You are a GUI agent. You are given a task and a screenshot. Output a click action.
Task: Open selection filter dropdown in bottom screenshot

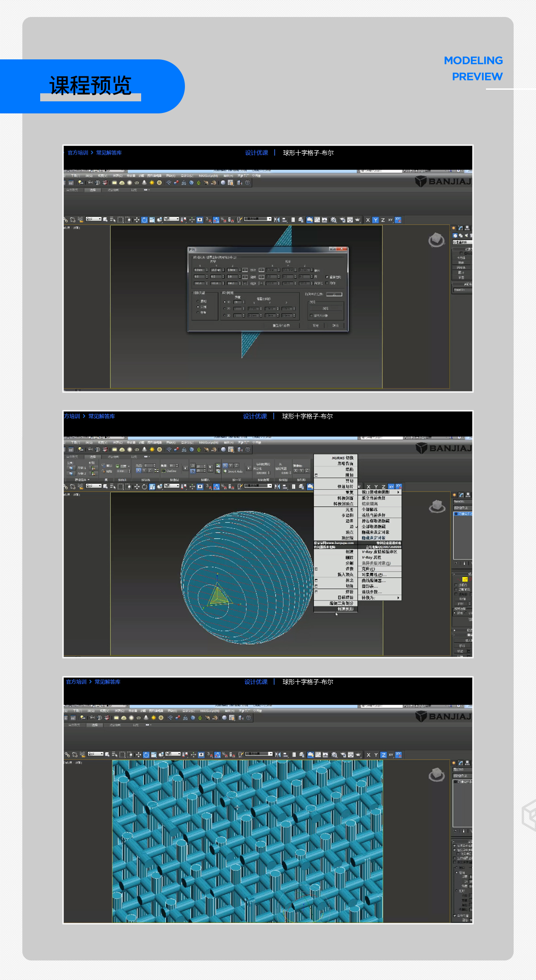click(x=95, y=754)
